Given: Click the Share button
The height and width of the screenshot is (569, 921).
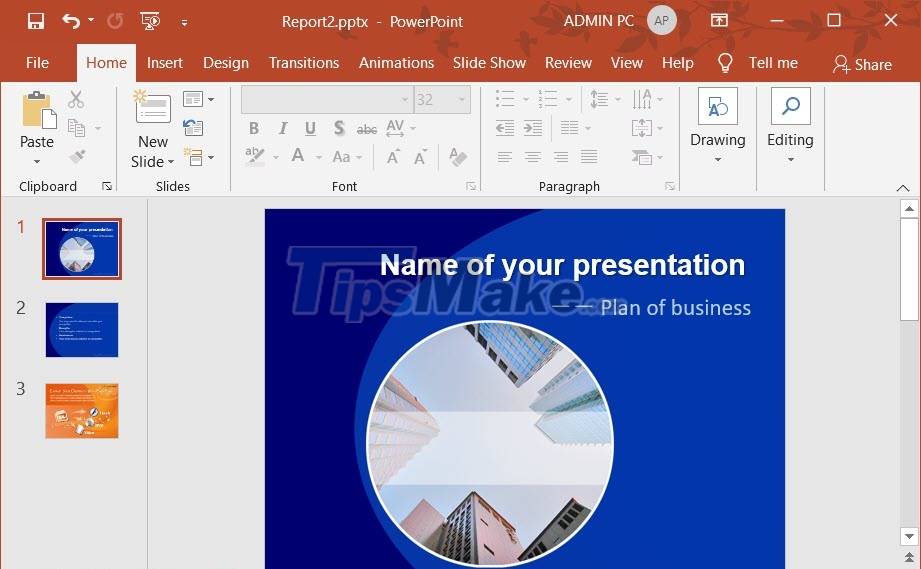Looking at the screenshot, I should tap(862, 64).
